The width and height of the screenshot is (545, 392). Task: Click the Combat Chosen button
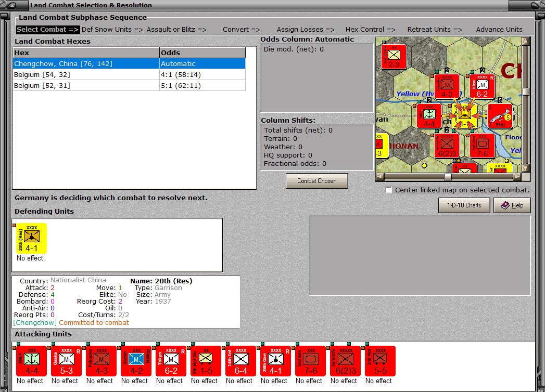[x=316, y=181]
